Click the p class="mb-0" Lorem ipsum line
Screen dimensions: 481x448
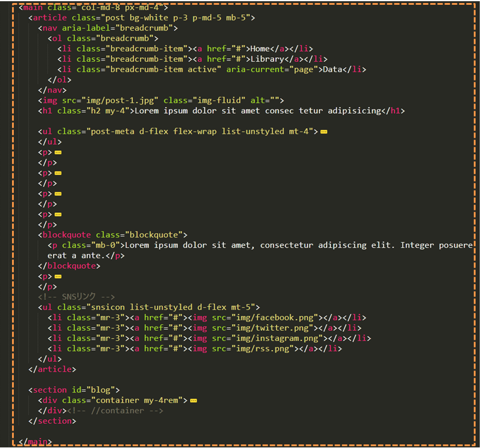coord(260,245)
